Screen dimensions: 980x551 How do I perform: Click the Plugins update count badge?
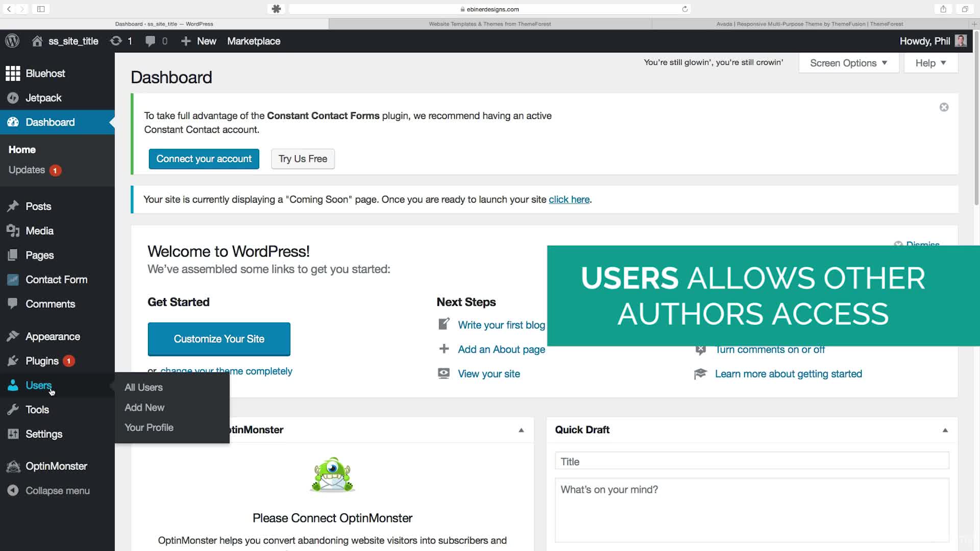pyautogui.click(x=68, y=361)
